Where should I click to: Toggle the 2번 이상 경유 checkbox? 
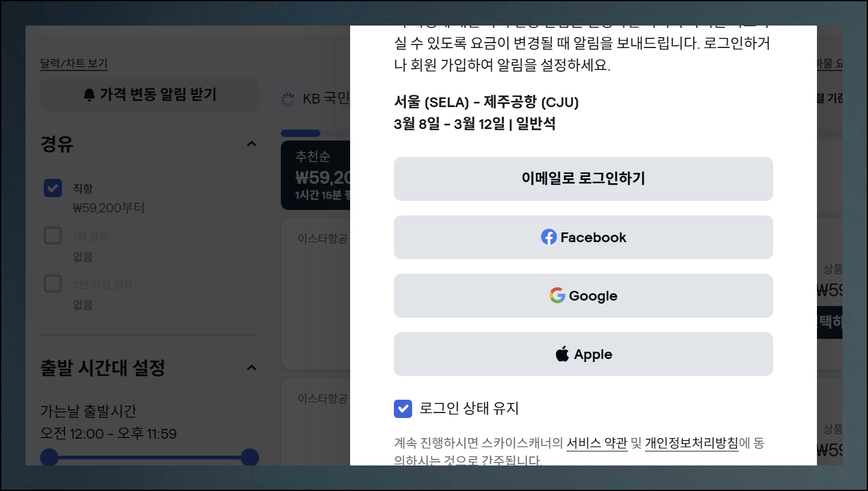point(53,284)
